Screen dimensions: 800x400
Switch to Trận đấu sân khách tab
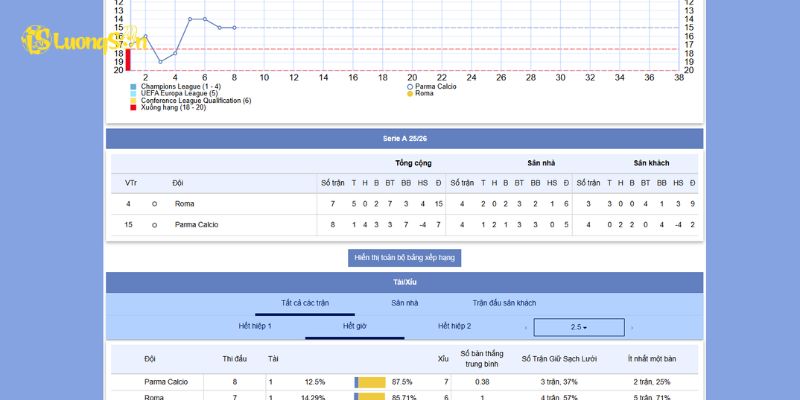coord(504,303)
